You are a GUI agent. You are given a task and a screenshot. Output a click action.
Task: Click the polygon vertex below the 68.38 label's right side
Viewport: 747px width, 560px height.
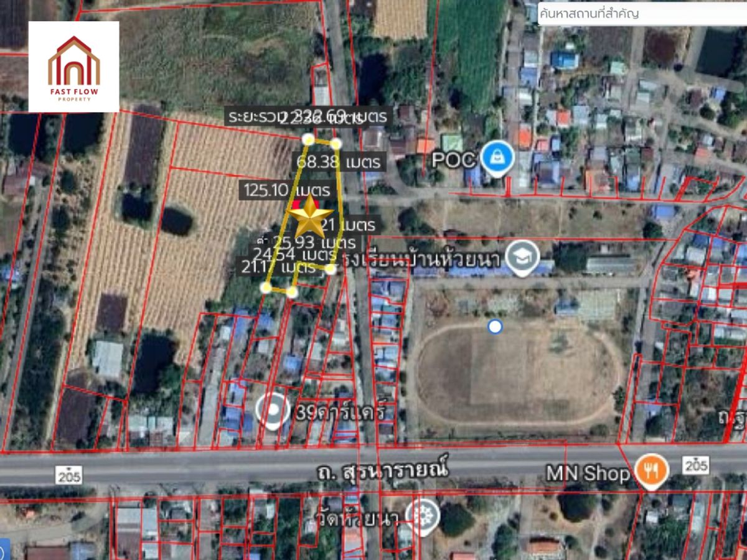(x=336, y=144)
